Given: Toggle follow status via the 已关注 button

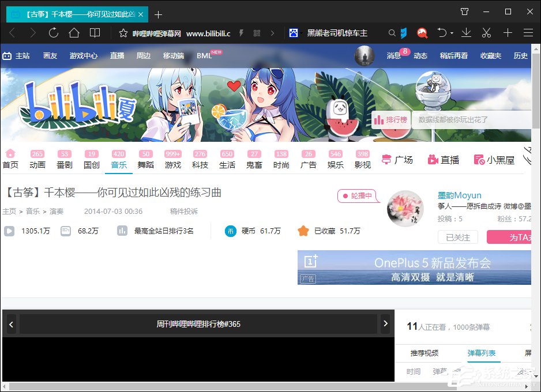Looking at the screenshot, I should point(457,237).
